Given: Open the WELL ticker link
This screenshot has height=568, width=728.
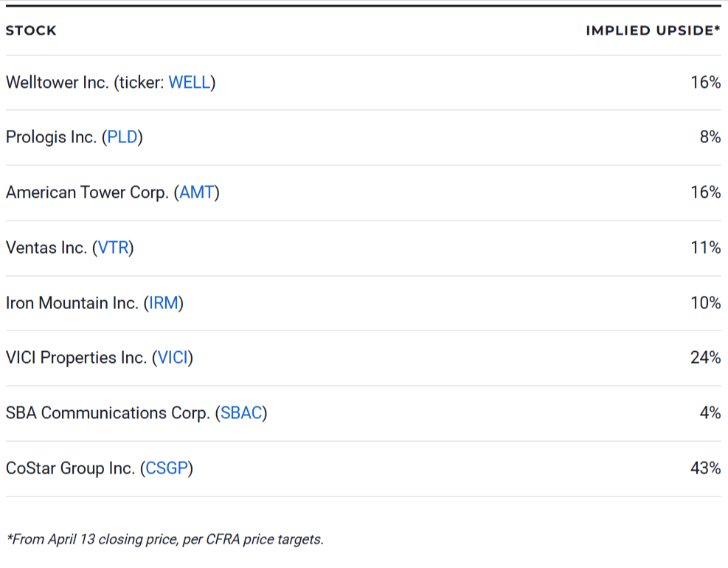Looking at the screenshot, I should click(x=190, y=83).
